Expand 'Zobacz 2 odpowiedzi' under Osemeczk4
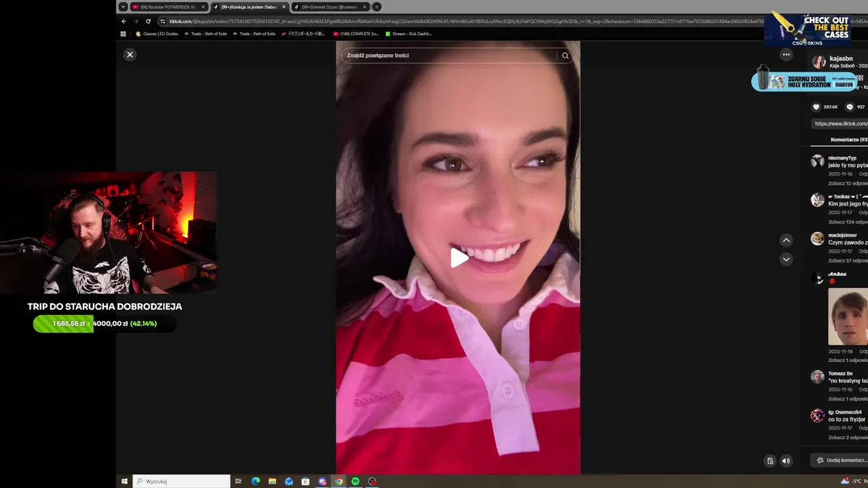The image size is (868, 488). pyautogui.click(x=848, y=437)
